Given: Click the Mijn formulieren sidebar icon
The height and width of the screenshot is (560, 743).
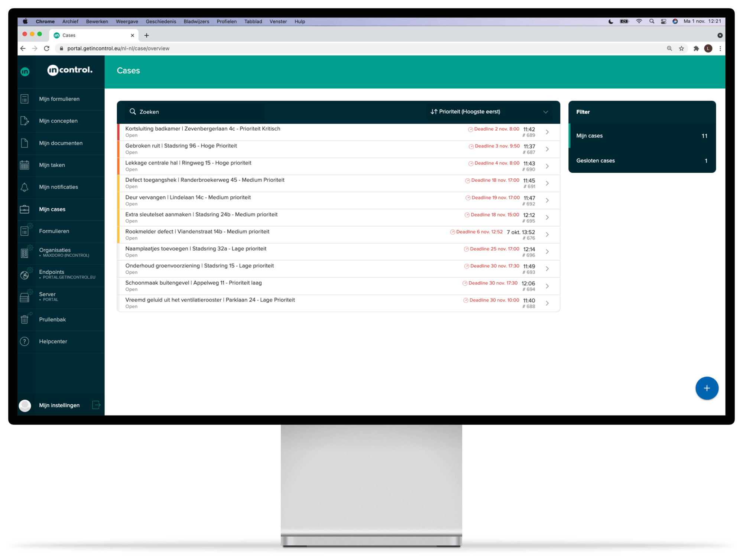Looking at the screenshot, I should [x=25, y=98].
